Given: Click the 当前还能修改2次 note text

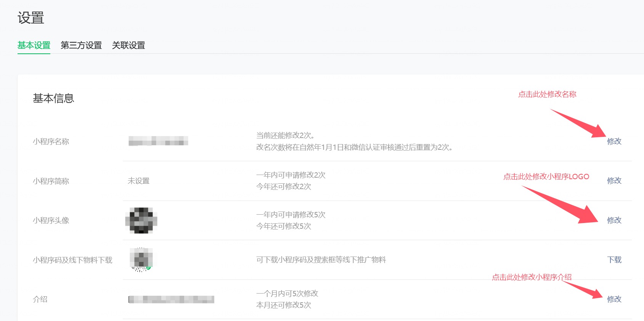Looking at the screenshot, I should pyautogui.click(x=285, y=135).
